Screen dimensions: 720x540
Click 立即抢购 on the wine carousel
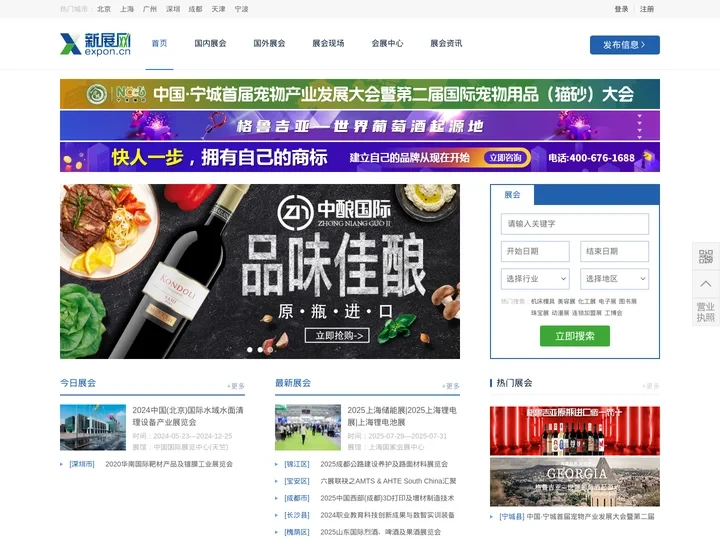[x=338, y=336]
